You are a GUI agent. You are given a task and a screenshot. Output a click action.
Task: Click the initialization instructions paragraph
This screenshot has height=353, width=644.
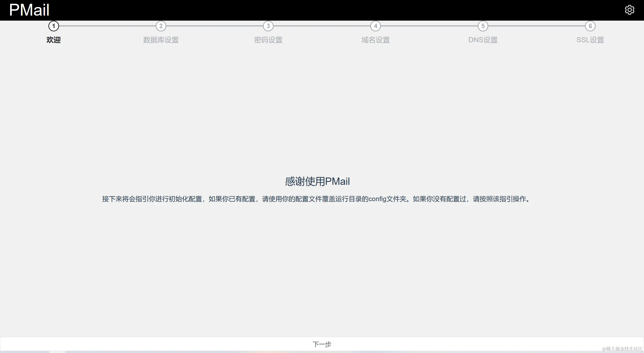[x=316, y=199]
